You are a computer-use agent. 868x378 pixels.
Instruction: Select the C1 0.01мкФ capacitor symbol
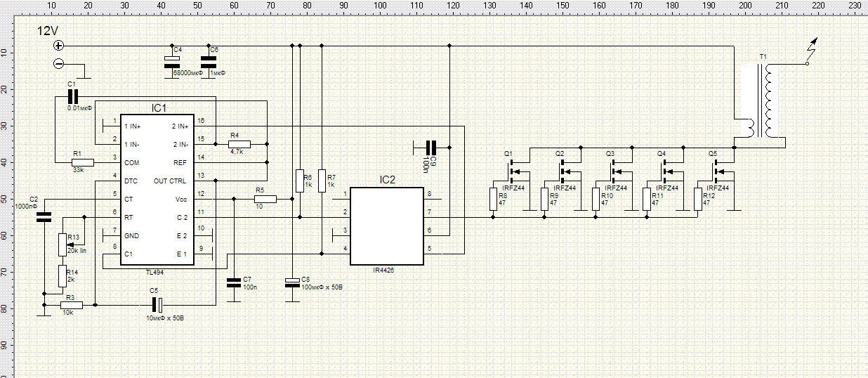[72, 96]
